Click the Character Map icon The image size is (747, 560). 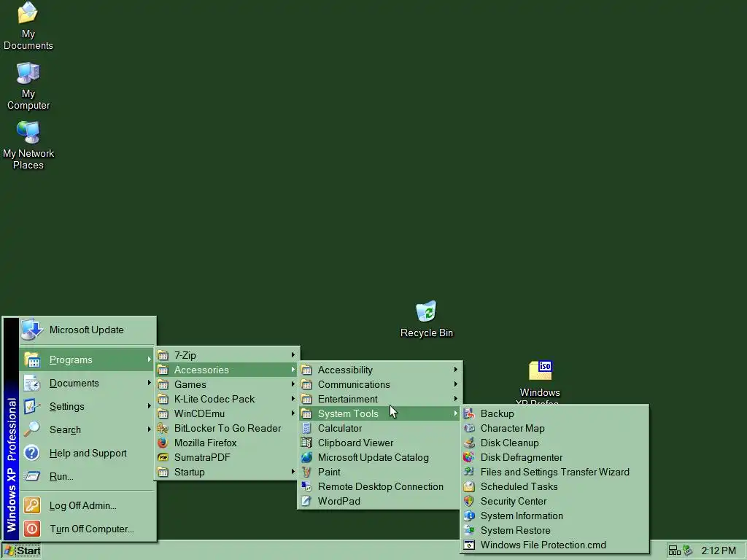coord(469,428)
